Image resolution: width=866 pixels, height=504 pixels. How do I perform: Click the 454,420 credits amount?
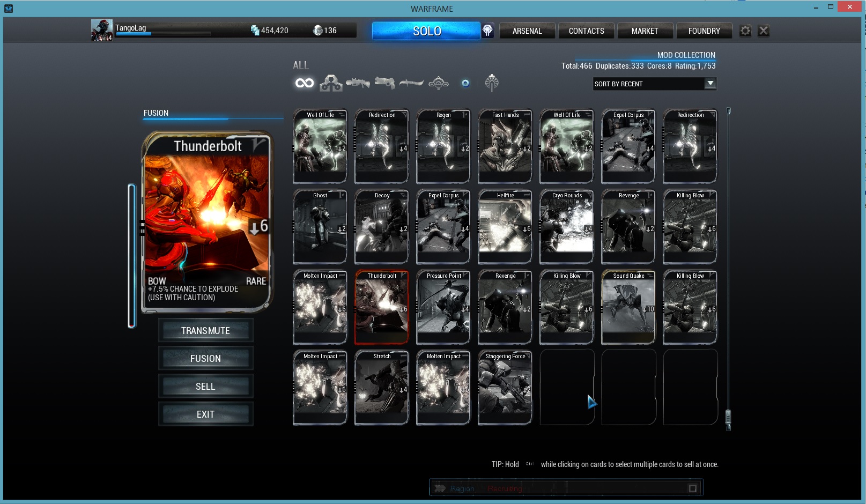point(275,31)
